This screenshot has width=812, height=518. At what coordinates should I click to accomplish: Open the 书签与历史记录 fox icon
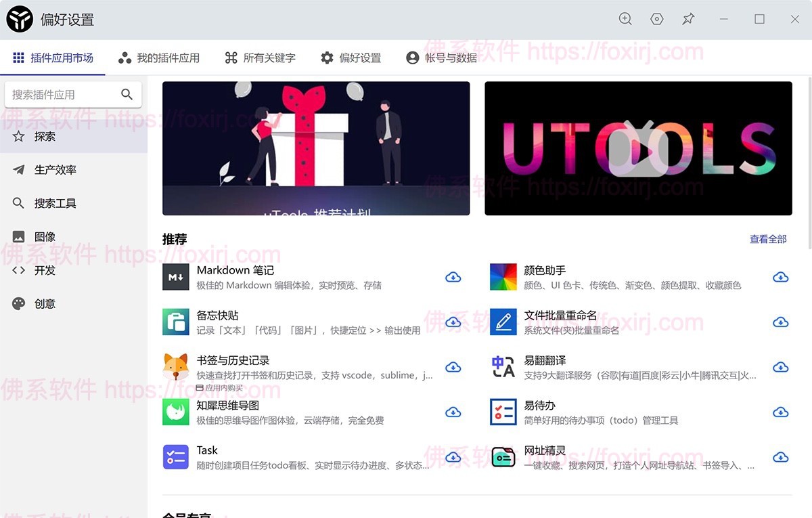(176, 367)
